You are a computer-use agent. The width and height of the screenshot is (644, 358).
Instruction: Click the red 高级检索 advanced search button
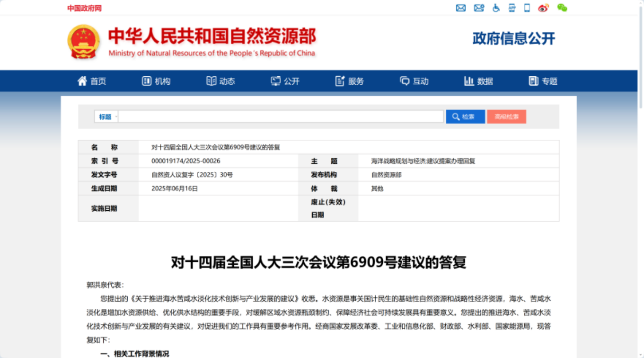[506, 117]
